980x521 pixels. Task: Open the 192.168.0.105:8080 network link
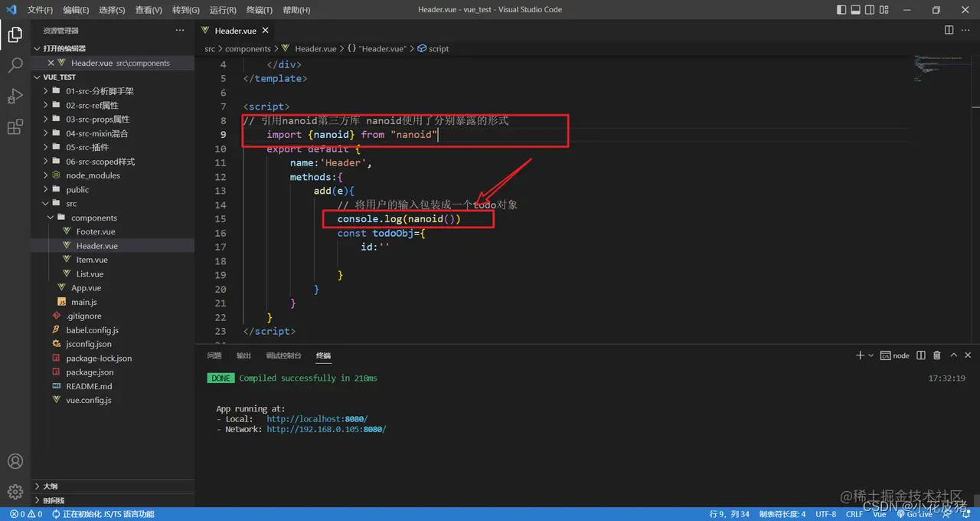(326, 429)
